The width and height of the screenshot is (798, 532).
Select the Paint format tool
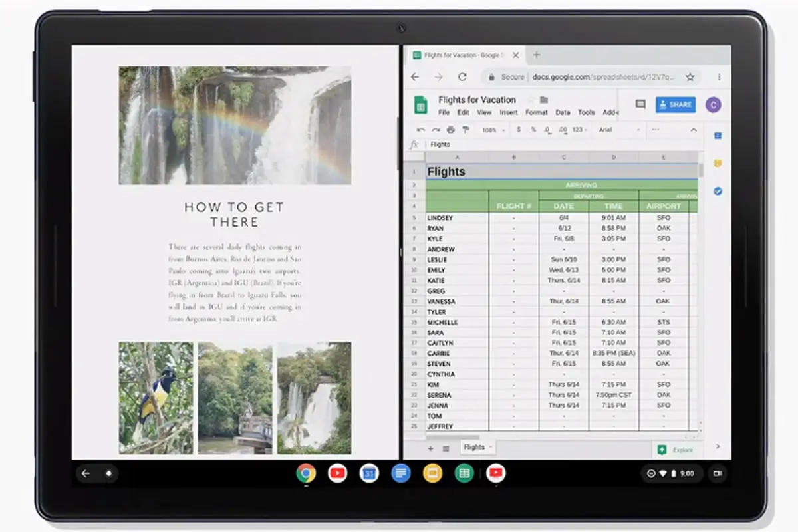(x=465, y=130)
